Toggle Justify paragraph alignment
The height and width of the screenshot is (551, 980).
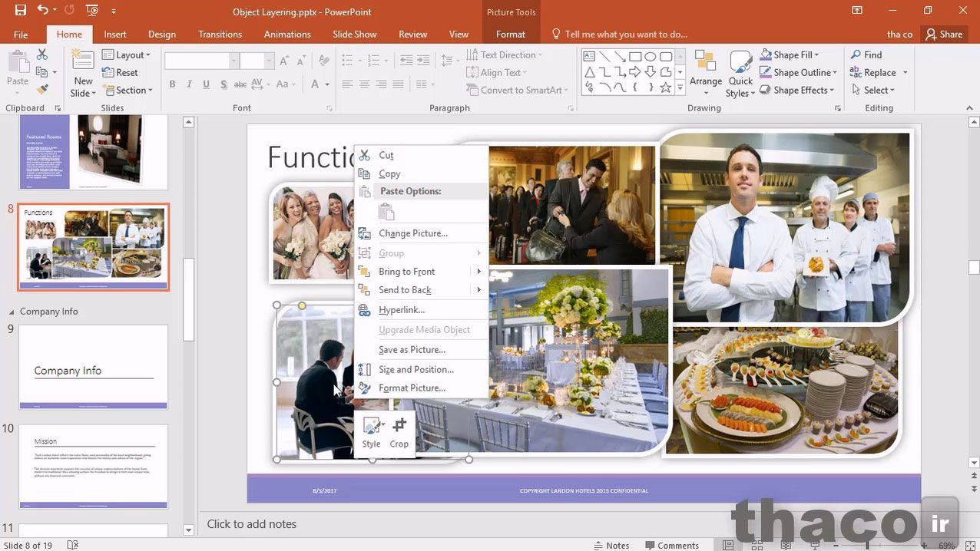tap(399, 84)
